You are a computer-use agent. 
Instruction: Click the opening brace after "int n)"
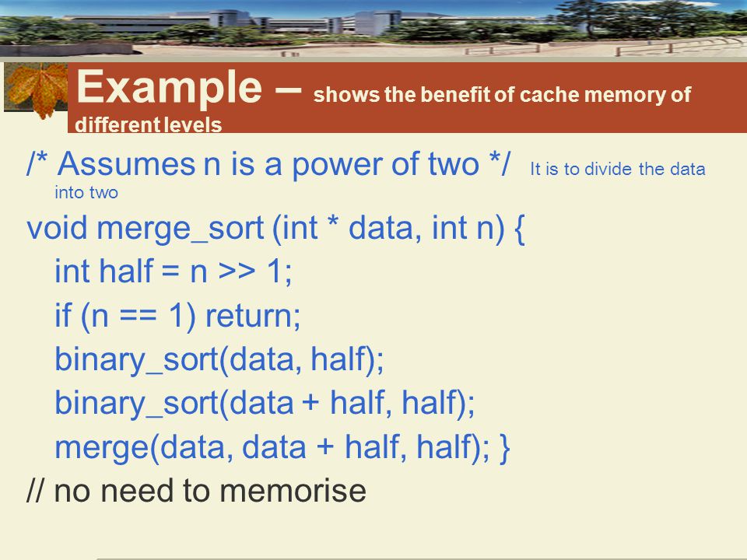point(520,229)
